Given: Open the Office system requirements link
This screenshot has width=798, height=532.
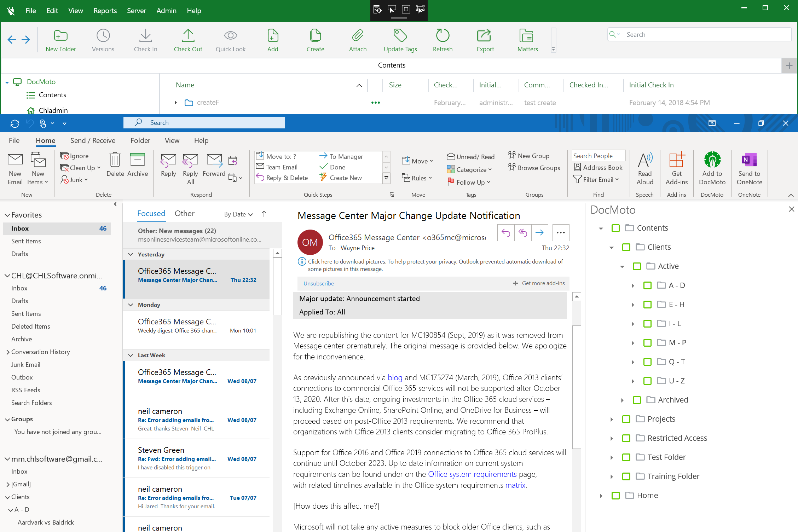Looking at the screenshot, I should pyautogui.click(x=472, y=474).
